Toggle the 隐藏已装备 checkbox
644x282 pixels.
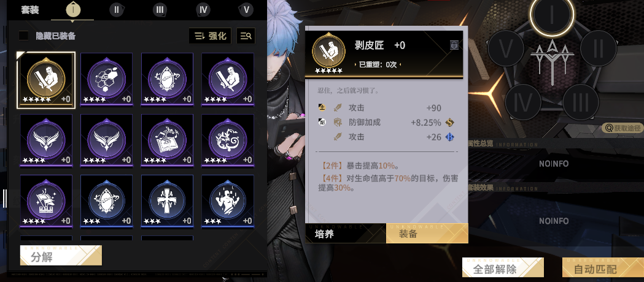click(x=24, y=36)
